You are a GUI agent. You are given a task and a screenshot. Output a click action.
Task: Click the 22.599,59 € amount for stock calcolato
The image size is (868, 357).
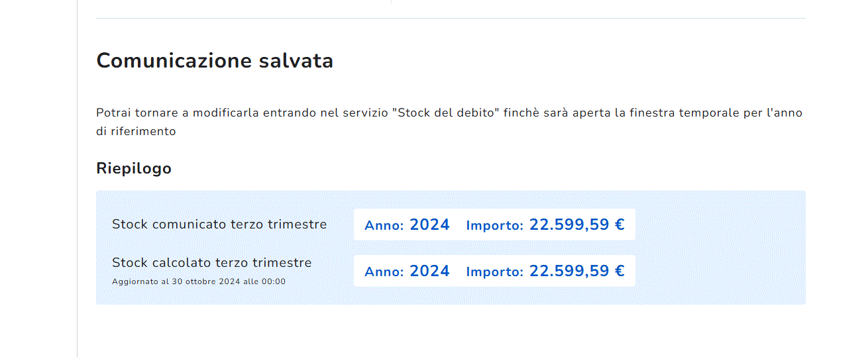coord(576,272)
